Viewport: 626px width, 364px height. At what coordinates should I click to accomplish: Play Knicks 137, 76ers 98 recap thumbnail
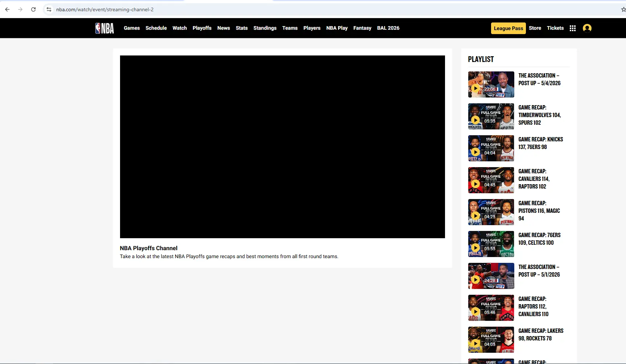pos(491,148)
